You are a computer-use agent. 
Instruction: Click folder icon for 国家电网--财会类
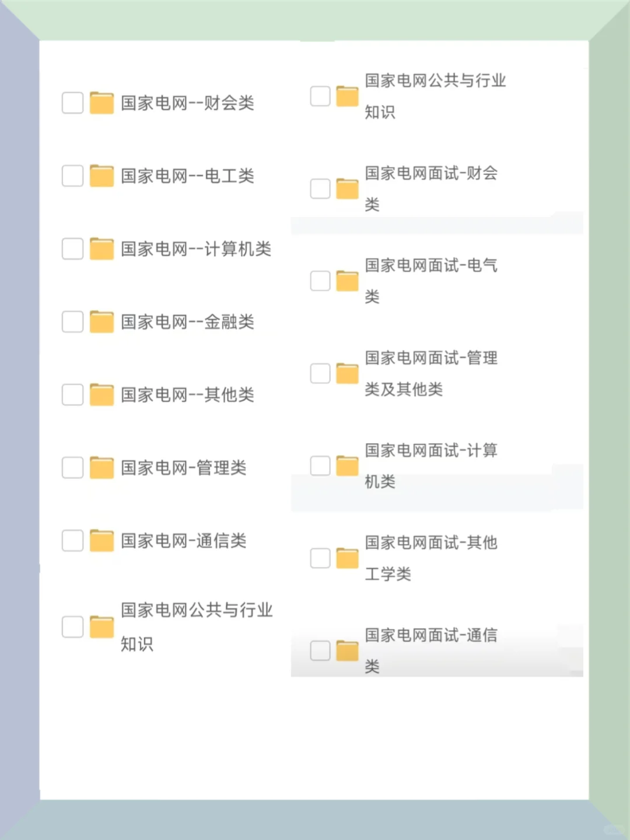pyautogui.click(x=101, y=103)
